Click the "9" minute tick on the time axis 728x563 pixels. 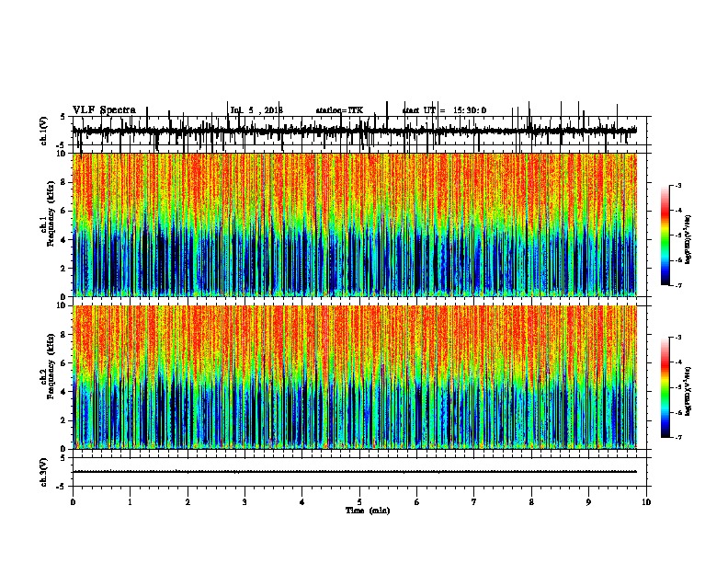pos(588,502)
